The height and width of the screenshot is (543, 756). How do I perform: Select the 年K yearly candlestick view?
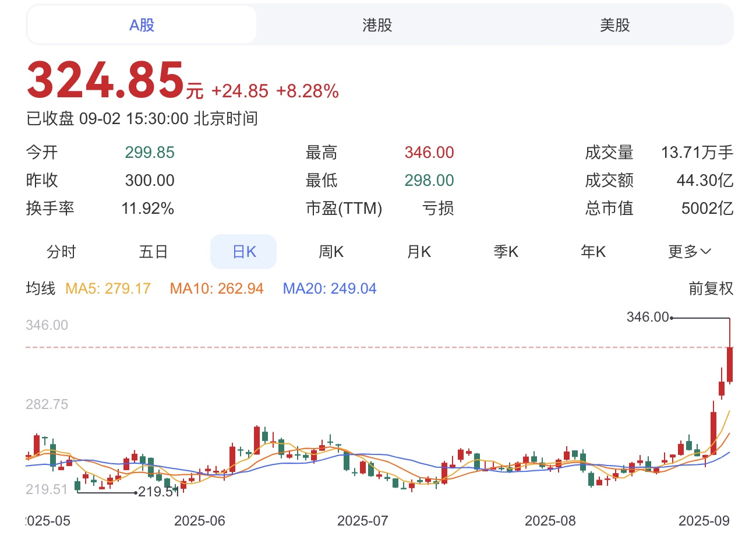point(593,252)
